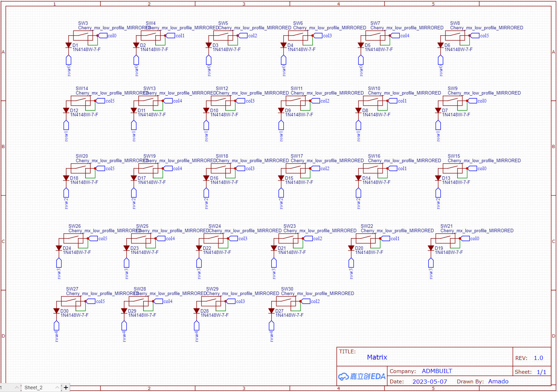Click the row4 net port below D27
This screenshot has height=392, width=558.
tap(272, 326)
